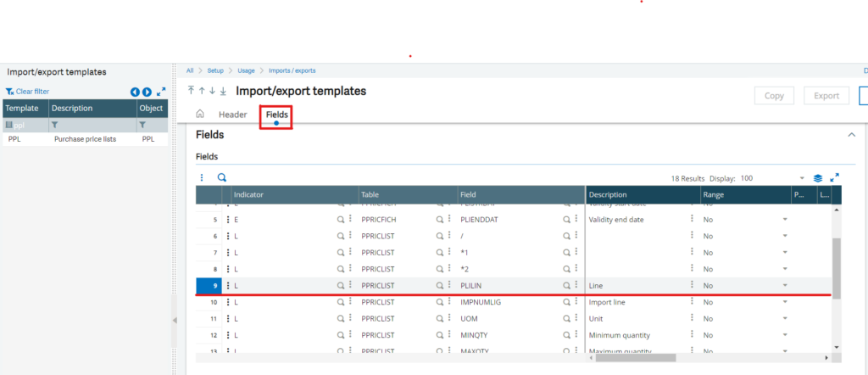Image resolution: width=868 pixels, height=375 pixels.
Task: Open menu for Minimum quantity description
Action: pyautogui.click(x=692, y=335)
